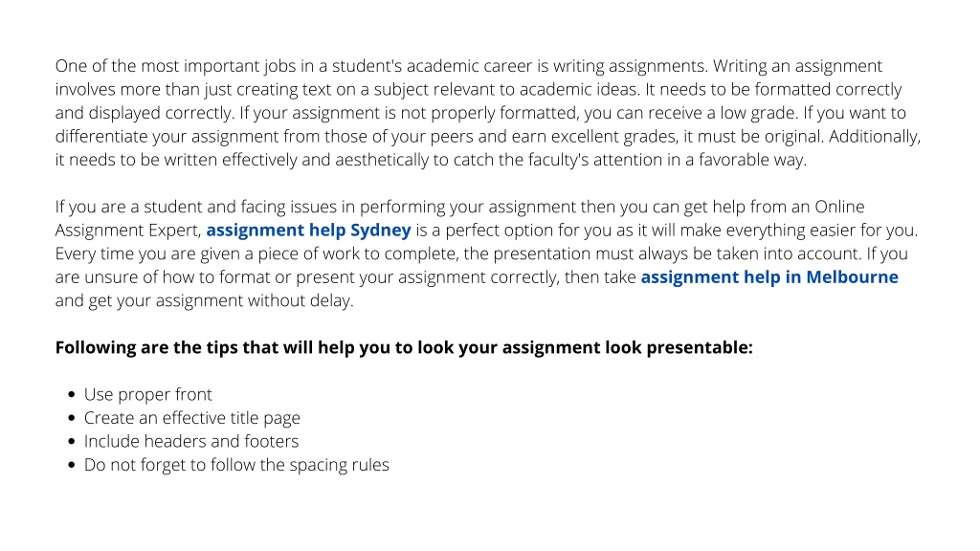The height and width of the screenshot is (551, 980).
Task: Click the line beginning 'Every time you are given'
Action: (481, 254)
